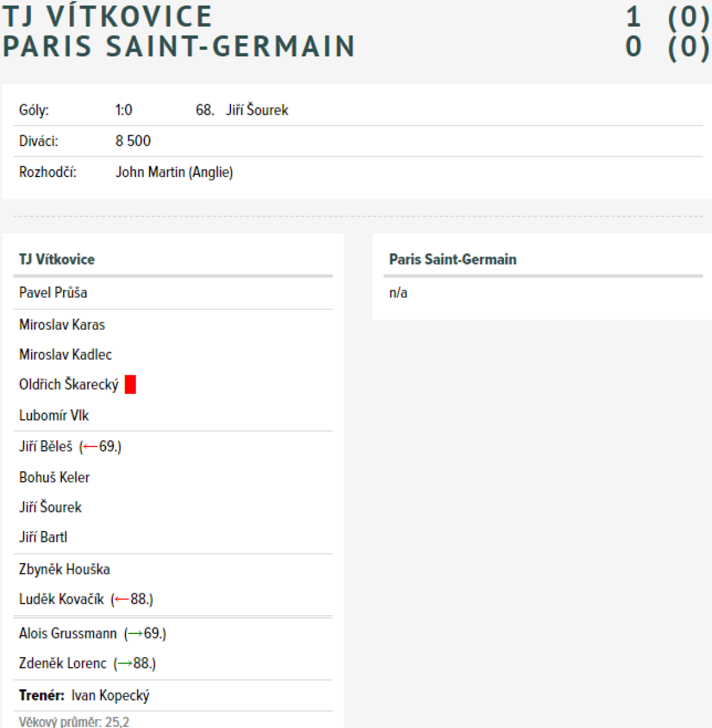Click the TJ Vítkovice lineup heading
Screen dimensions: 712x728
(x=57, y=260)
